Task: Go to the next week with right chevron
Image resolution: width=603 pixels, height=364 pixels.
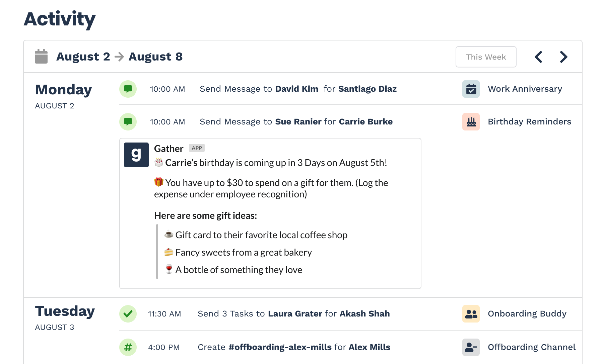Action: pos(563,57)
